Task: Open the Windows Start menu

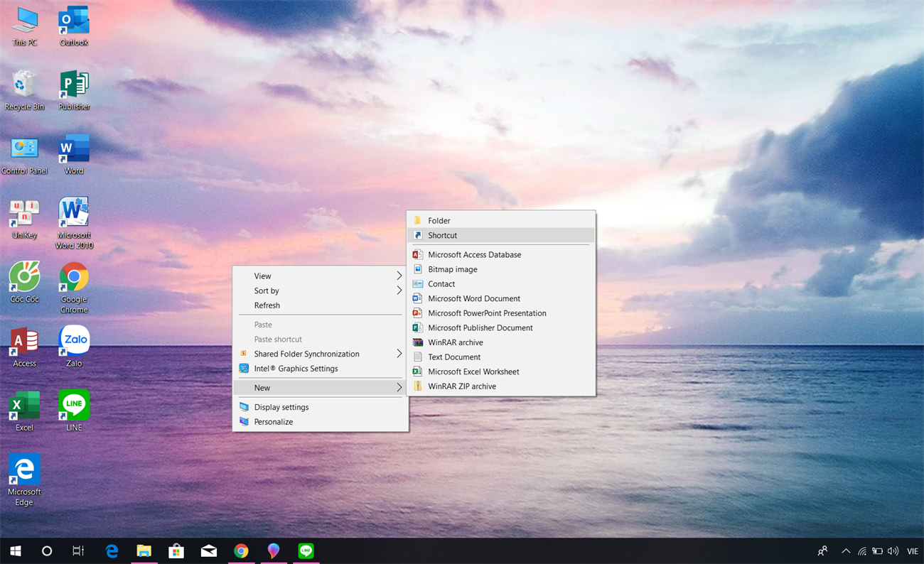Action: (x=15, y=551)
